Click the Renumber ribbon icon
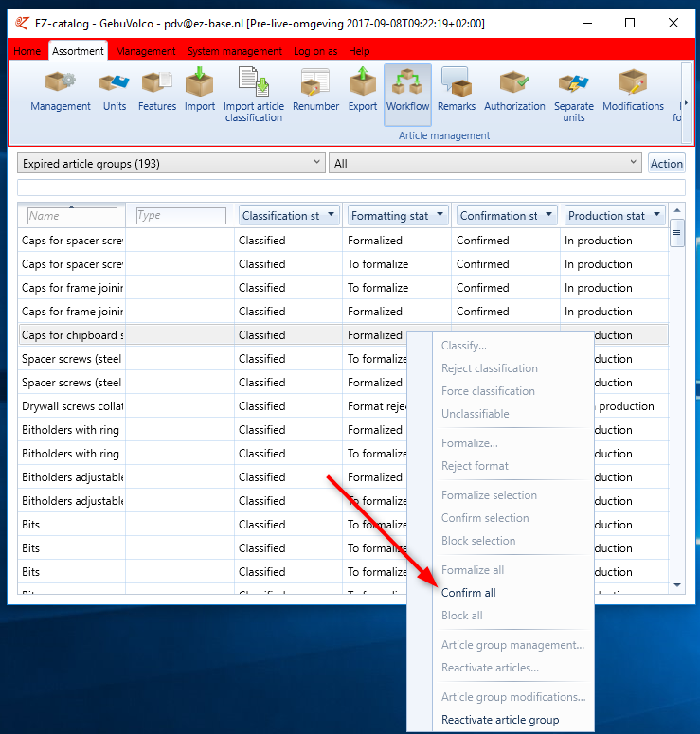This screenshot has height=734, width=700. [x=315, y=92]
